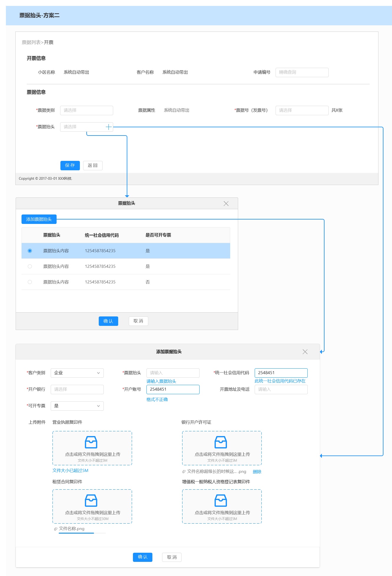The image size is (392, 576).
Task: Select the second row radio button
Action: (30, 266)
